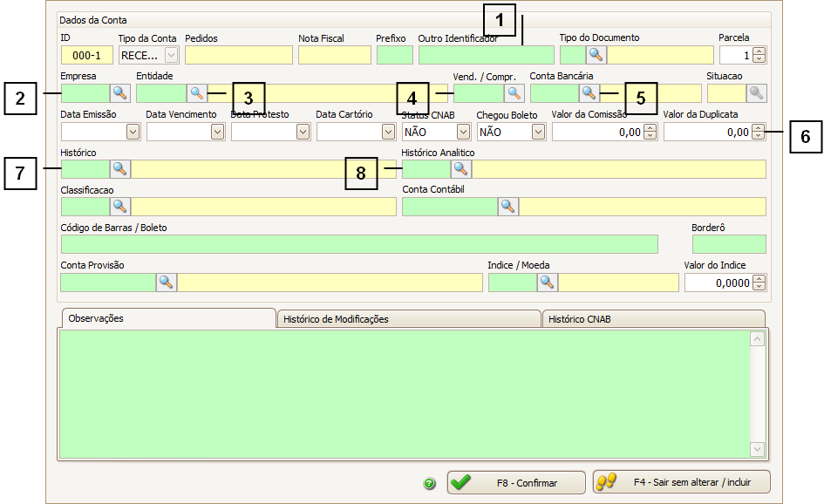Open the Conta Provisão search magnifier
Image resolution: width=824 pixels, height=504 pixels.
click(x=166, y=283)
